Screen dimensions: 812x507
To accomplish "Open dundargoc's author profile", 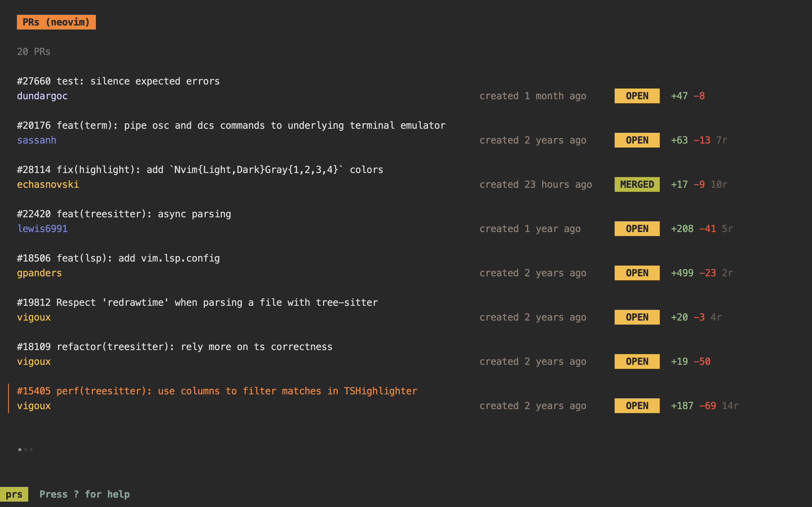I will coord(42,95).
